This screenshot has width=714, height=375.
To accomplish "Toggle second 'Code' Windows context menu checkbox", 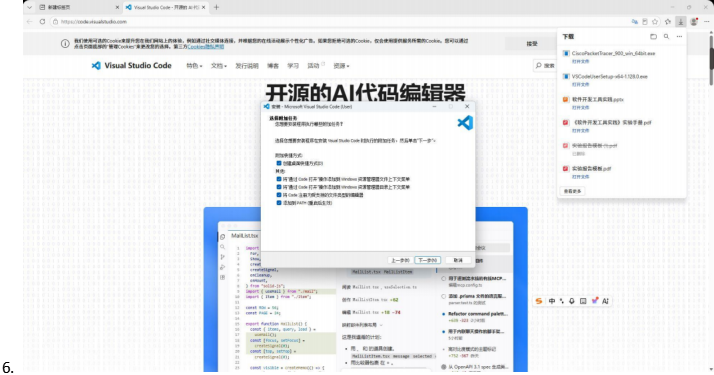I will [279, 187].
